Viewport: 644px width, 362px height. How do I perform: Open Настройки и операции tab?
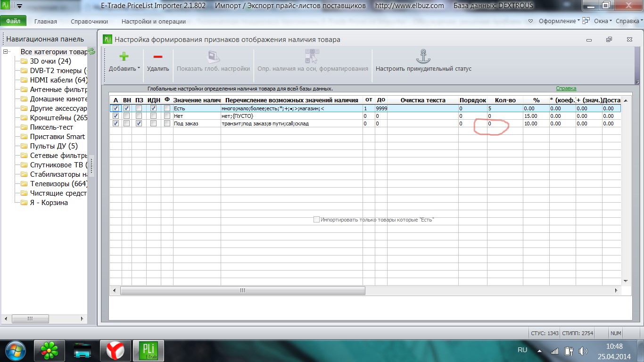[x=154, y=21]
